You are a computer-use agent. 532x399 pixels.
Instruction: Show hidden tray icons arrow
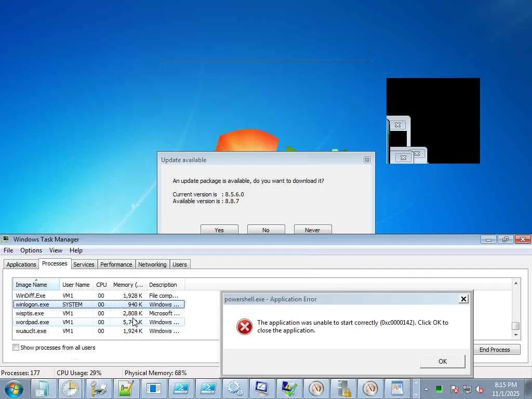pyautogui.click(x=426, y=389)
